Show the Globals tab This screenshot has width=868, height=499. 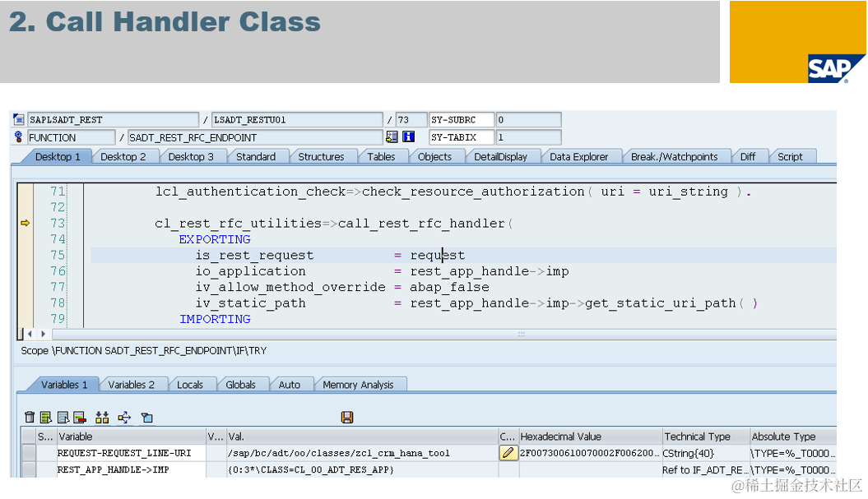[x=241, y=385]
